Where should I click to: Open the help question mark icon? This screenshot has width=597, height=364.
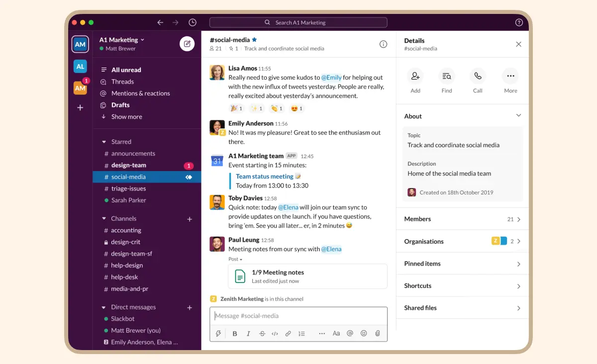(519, 22)
